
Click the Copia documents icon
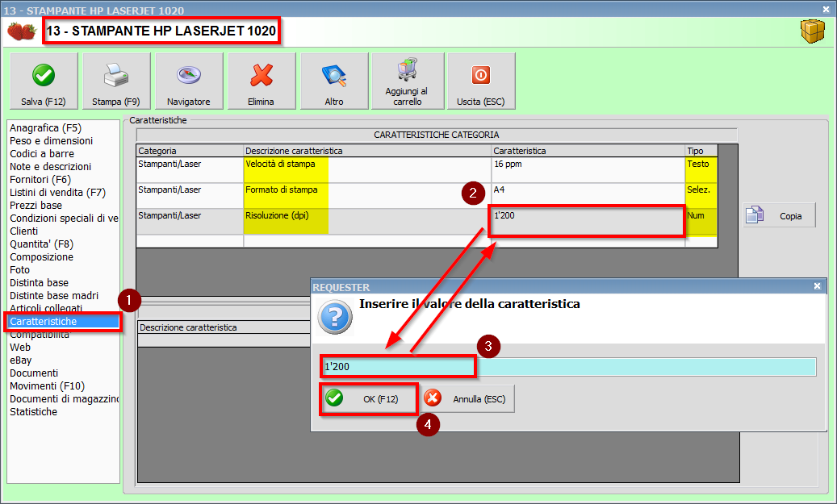(x=754, y=215)
